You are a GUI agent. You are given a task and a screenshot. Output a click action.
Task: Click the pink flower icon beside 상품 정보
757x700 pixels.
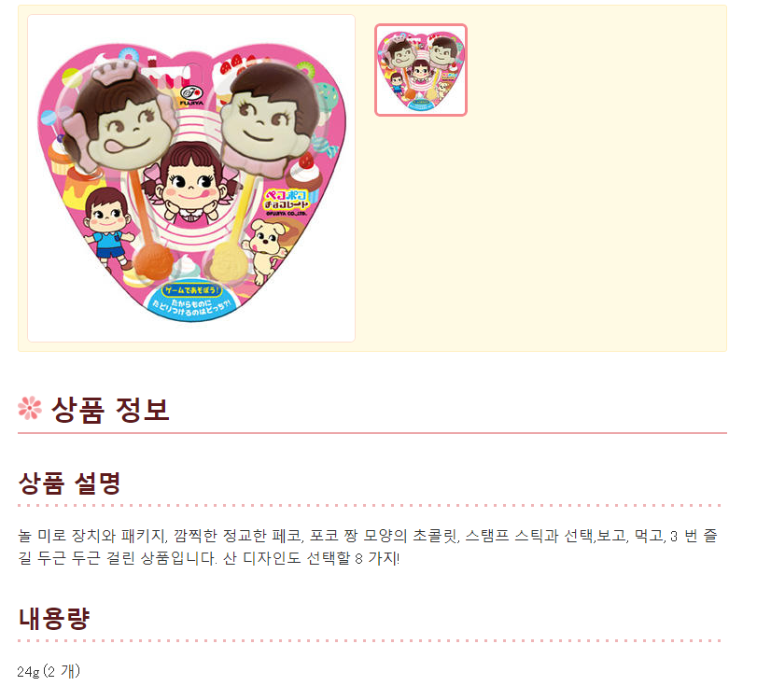point(30,408)
